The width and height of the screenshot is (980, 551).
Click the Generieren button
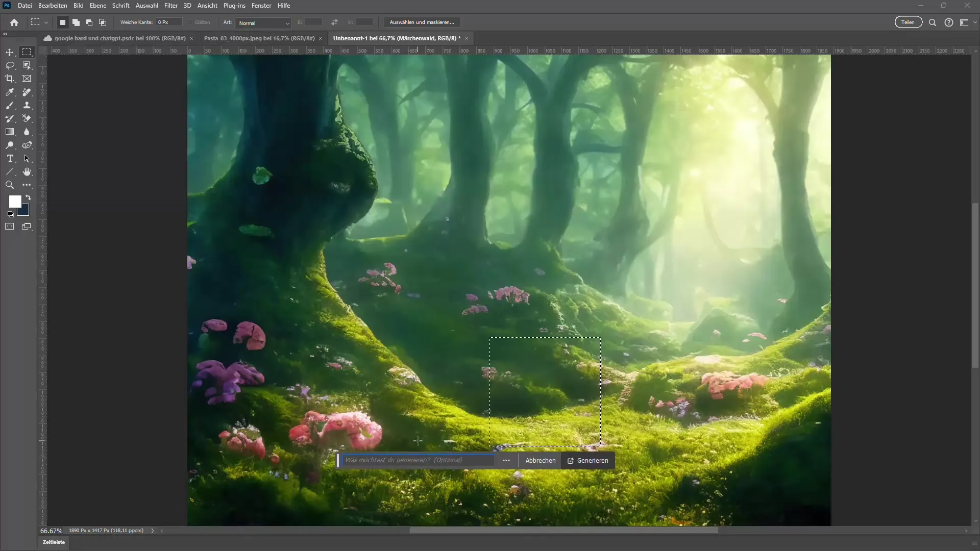pyautogui.click(x=588, y=461)
